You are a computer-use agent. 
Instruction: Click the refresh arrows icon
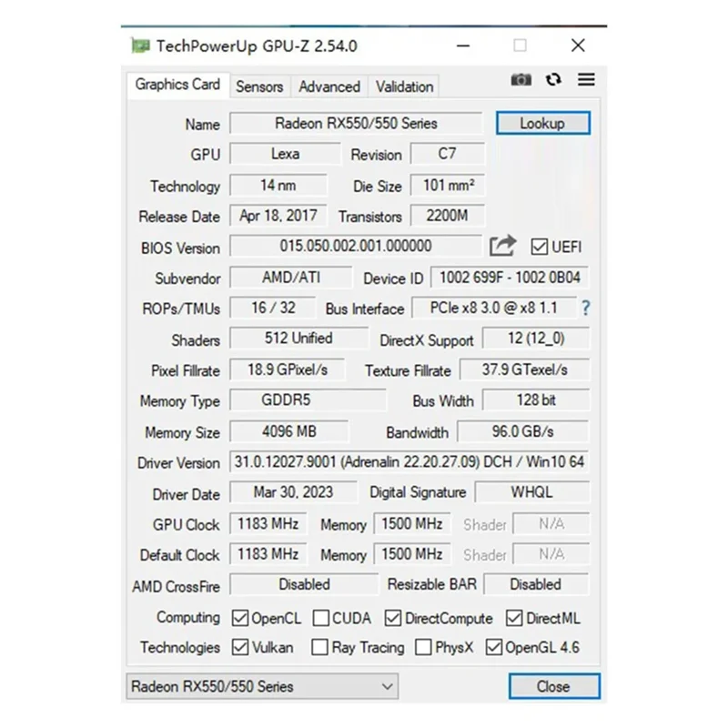(553, 80)
